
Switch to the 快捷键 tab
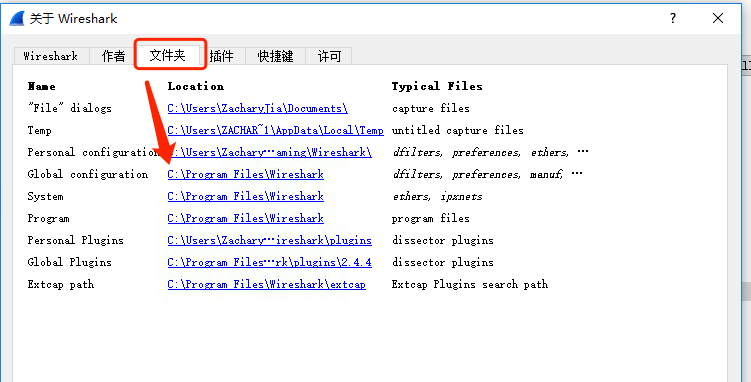(275, 56)
